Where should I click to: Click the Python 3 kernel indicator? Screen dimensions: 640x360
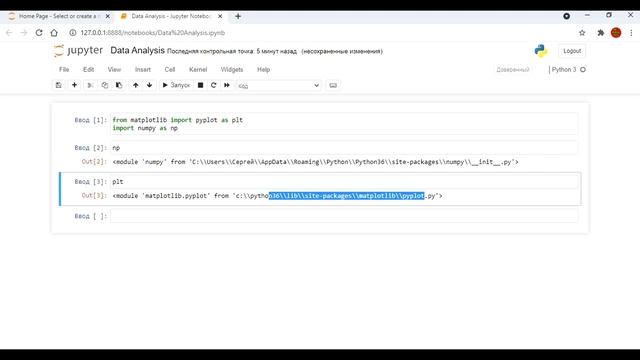(x=564, y=70)
